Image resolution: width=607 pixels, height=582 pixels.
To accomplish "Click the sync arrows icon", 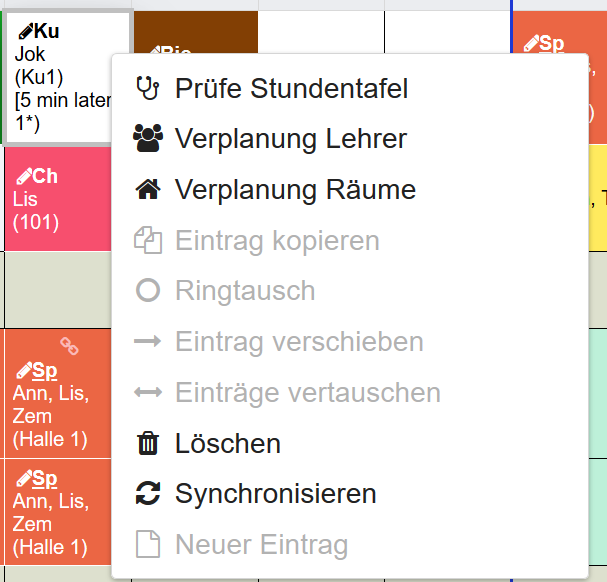I will point(147,494).
